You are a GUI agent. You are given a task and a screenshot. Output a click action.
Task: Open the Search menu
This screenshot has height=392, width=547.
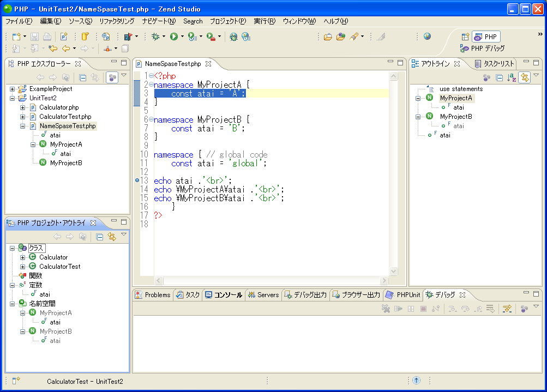click(193, 21)
